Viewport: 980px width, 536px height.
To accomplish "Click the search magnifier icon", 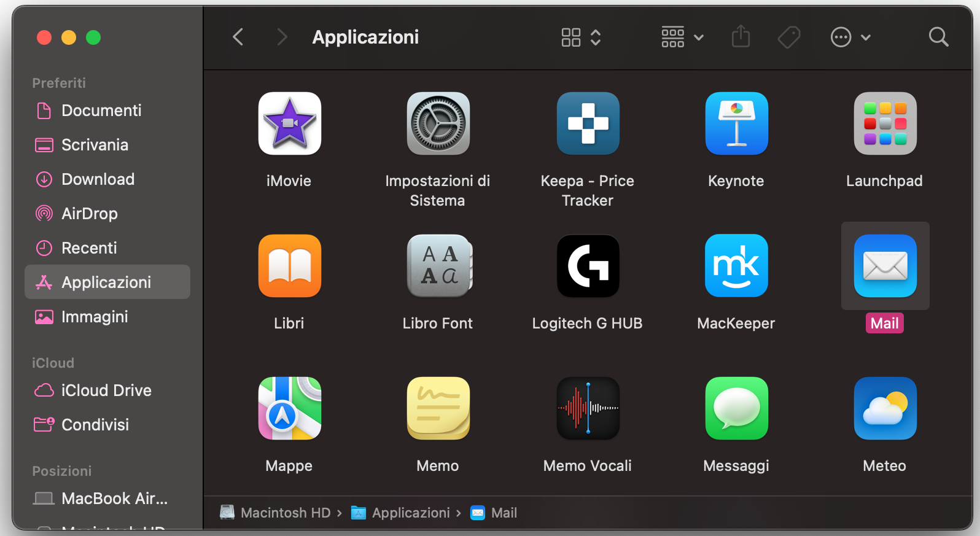I will (938, 37).
